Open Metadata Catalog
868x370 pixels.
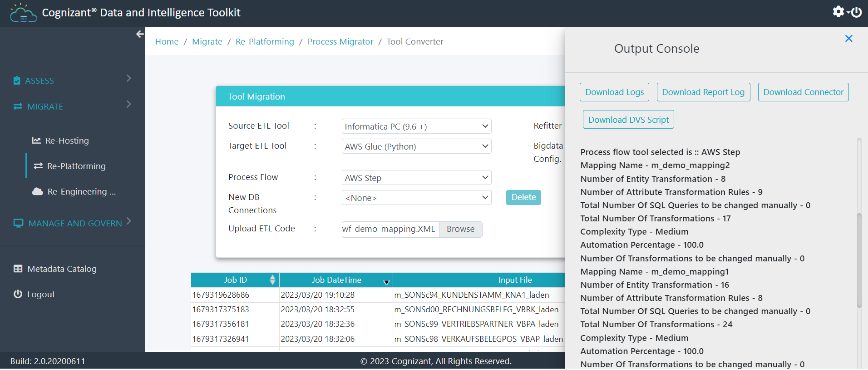[62, 269]
